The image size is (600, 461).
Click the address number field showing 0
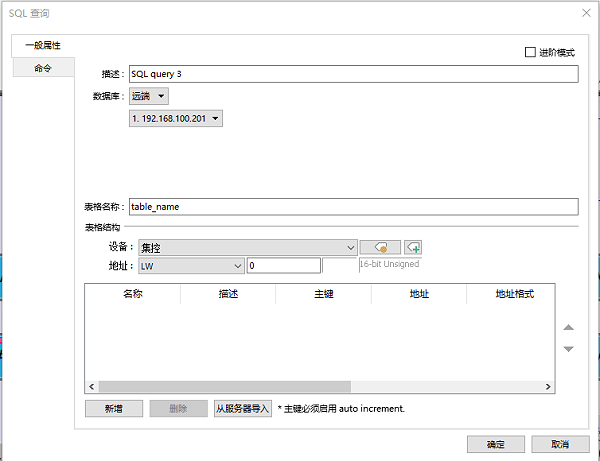pos(284,266)
